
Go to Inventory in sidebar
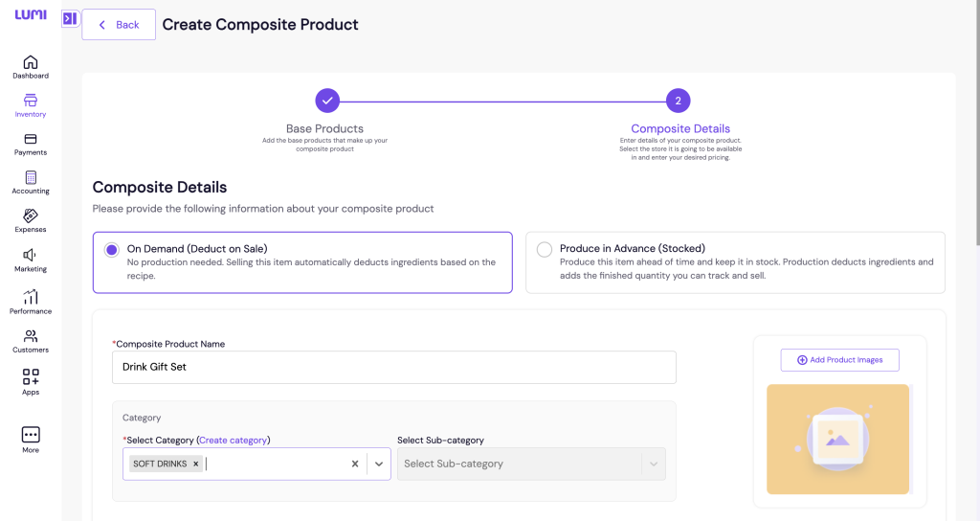coord(31,105)
